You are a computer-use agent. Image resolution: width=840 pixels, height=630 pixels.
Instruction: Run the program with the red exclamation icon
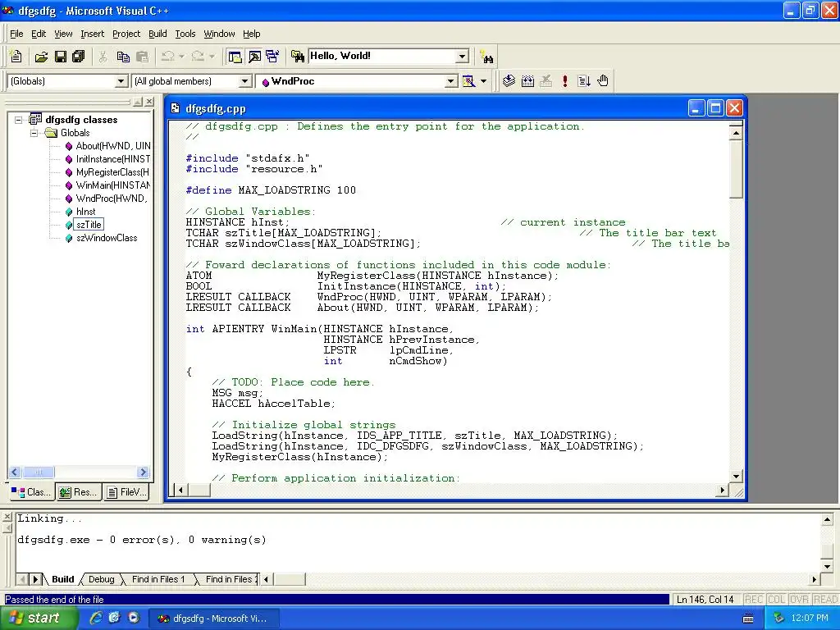coord(564,81)
